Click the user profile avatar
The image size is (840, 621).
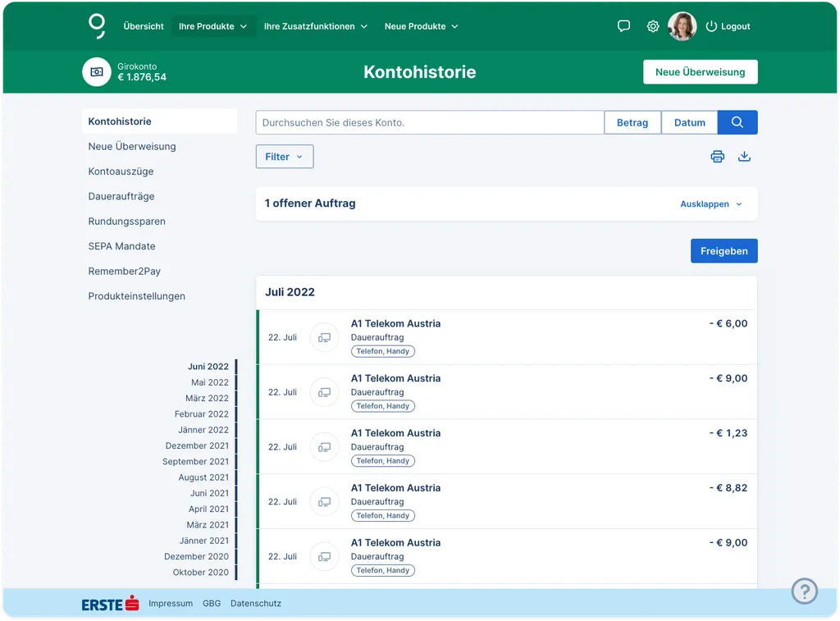[x=682, y=26]
